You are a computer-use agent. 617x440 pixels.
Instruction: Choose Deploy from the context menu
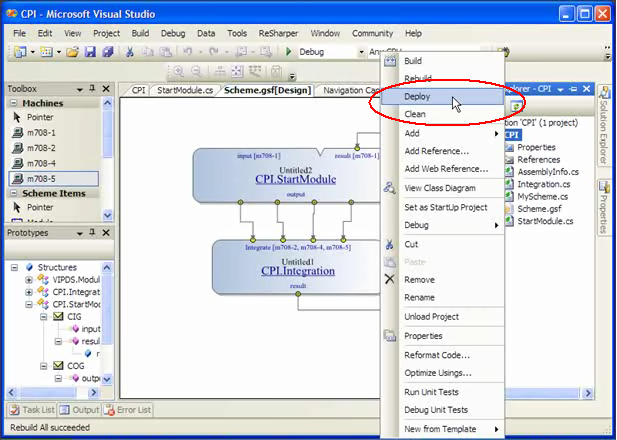click(x=442, y=96)
